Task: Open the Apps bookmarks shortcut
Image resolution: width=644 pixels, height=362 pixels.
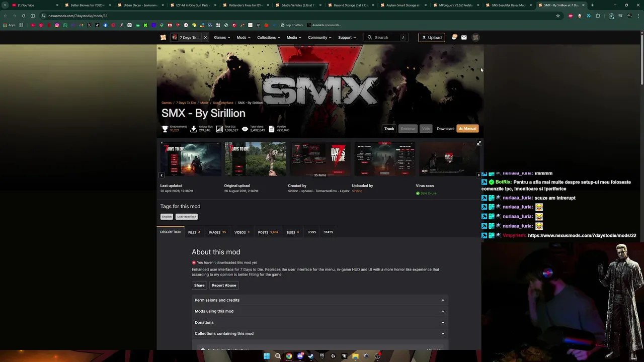Action: (9, 25)
